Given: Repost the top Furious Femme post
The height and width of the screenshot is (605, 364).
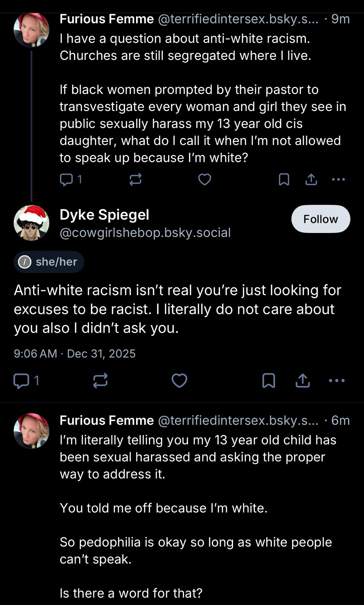Looking at the screenshot, I should [x=135, y=180].
